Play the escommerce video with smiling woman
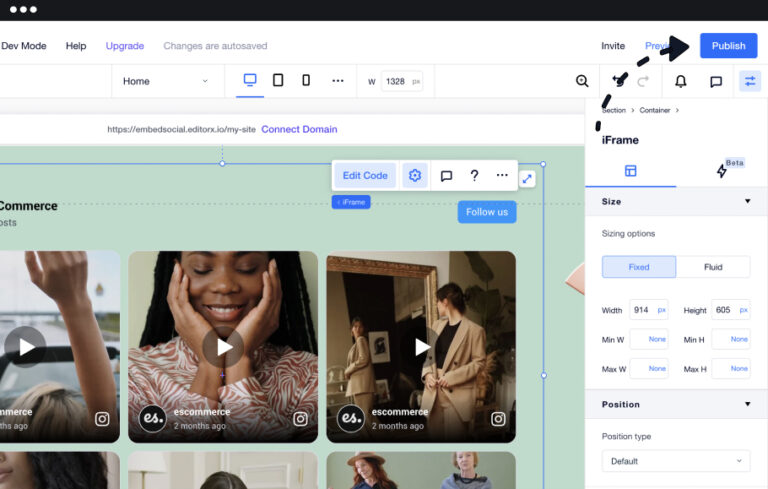 point(223,347)
